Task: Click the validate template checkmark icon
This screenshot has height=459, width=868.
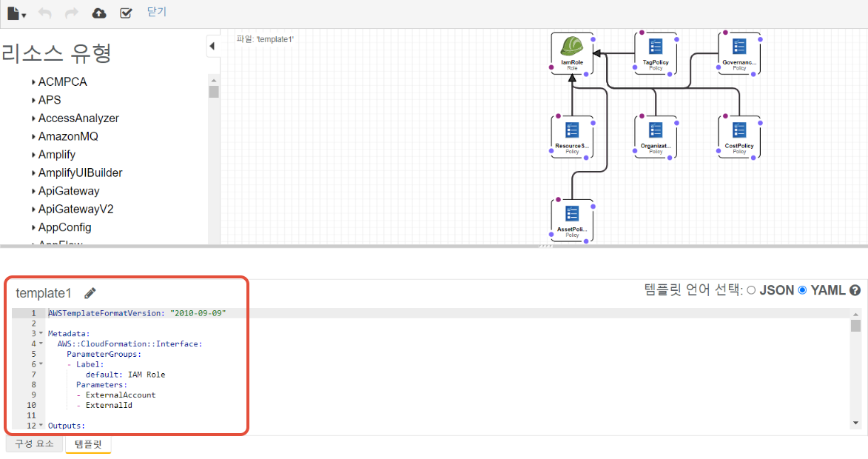Action: point(126,13)
